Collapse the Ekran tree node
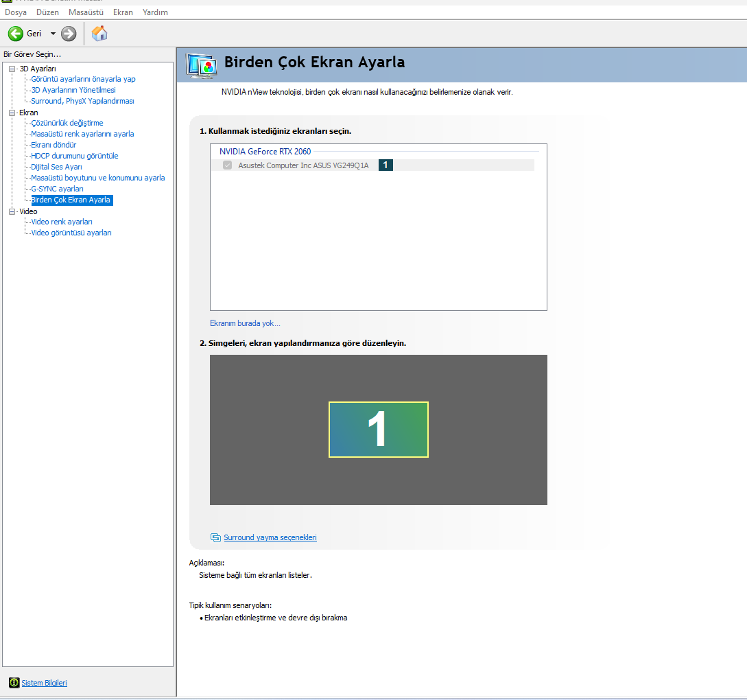Image resolution: width=747 pixels, height=700 pixels. pyautogui.click(x=12, y=113)
